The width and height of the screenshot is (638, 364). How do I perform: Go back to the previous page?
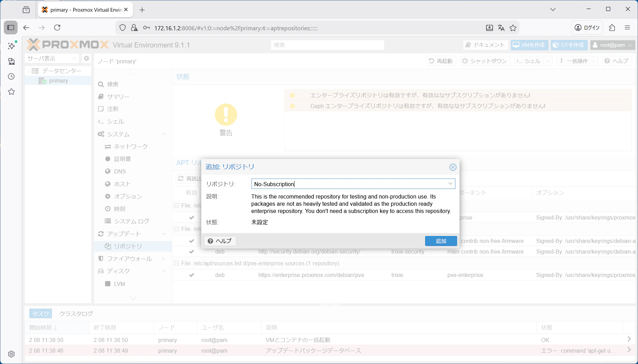[26, 28]
